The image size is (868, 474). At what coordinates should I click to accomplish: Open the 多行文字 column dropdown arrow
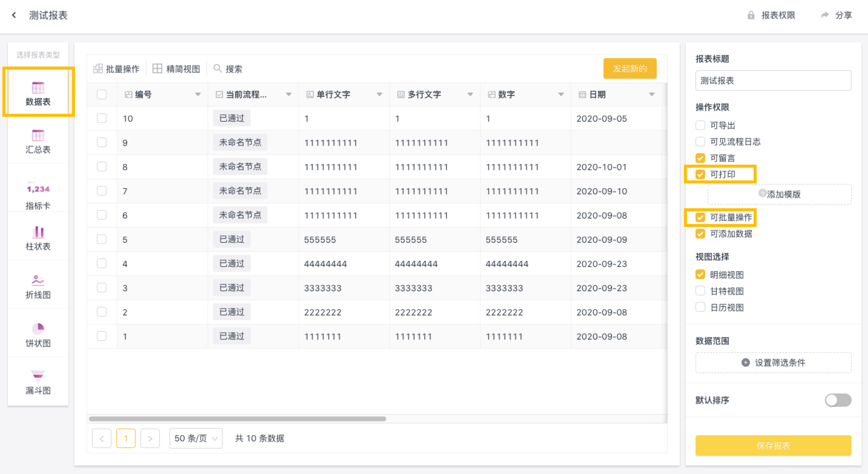tap(470, 95)
